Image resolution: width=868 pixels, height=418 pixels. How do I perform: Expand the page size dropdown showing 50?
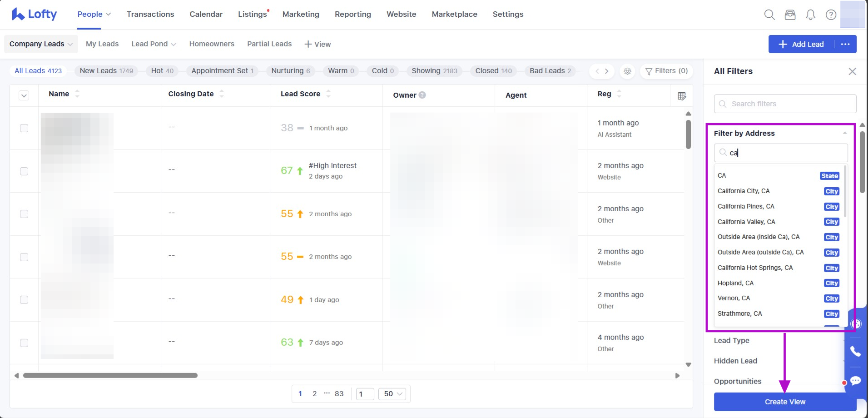click(393, 394)
